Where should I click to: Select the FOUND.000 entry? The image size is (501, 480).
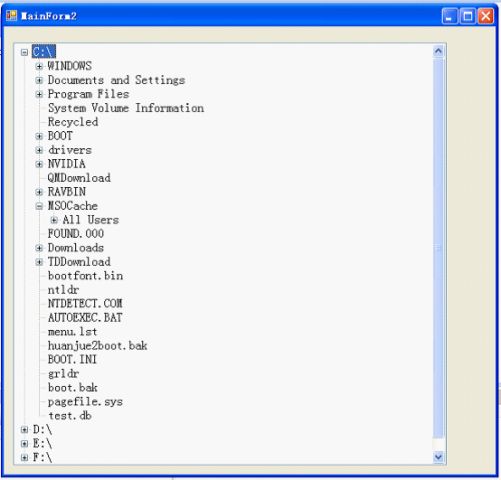(x=76, y=234)
